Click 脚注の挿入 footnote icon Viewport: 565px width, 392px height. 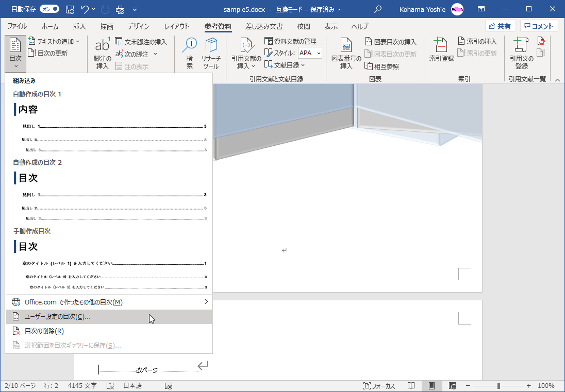[103, 53]
